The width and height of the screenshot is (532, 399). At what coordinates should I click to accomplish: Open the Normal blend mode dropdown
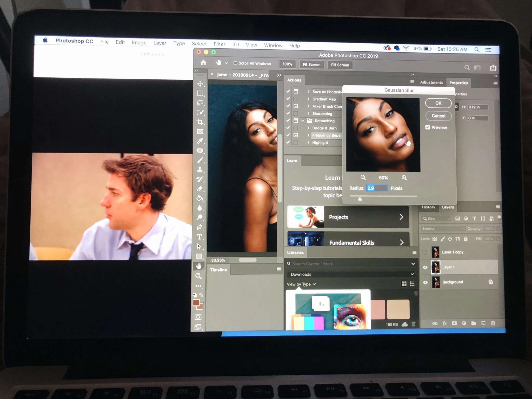[443, 229]
